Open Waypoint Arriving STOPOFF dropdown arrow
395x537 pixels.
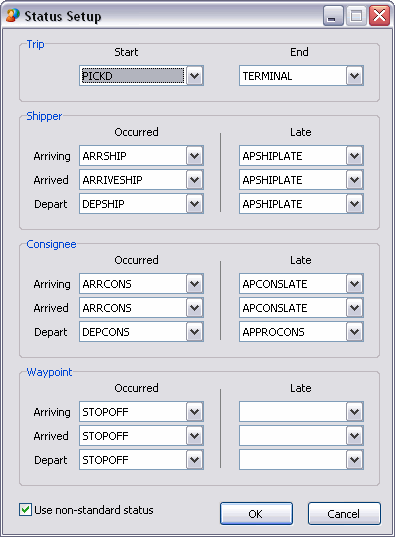coord(195,412)
